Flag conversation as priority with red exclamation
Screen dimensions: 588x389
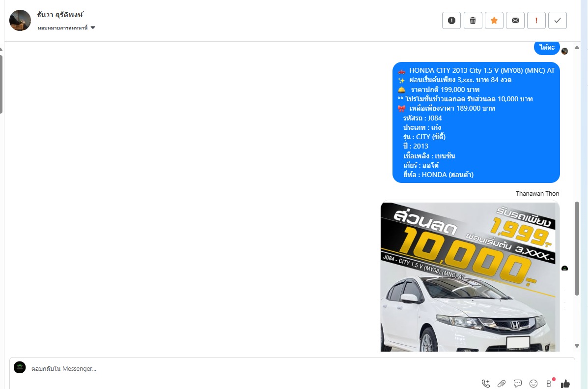[x=536, y=20]
